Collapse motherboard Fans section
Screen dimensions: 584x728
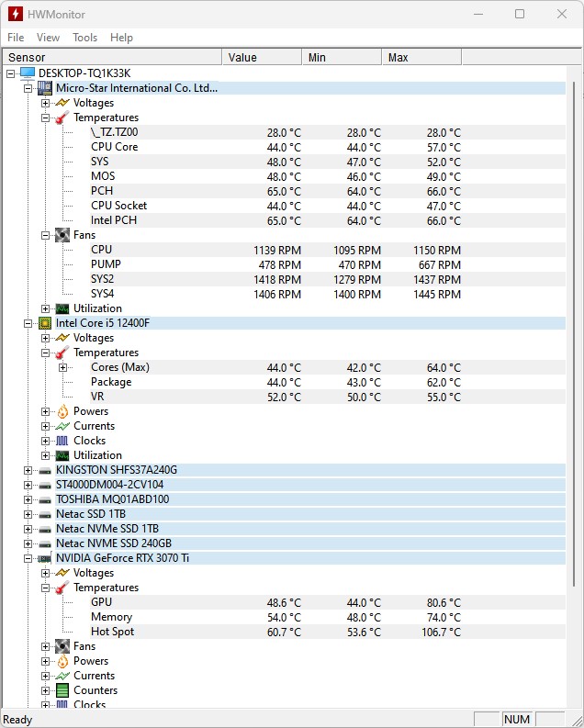tap(46, 235)
